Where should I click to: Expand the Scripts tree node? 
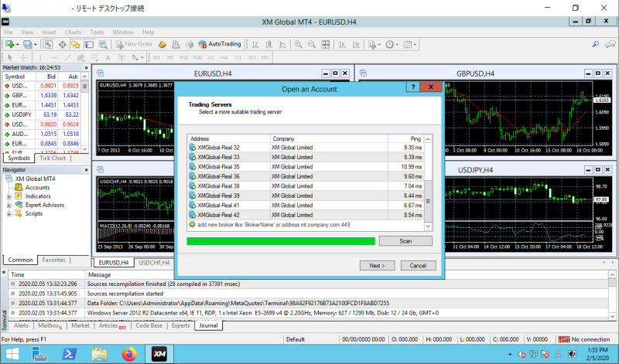(9, 213)
